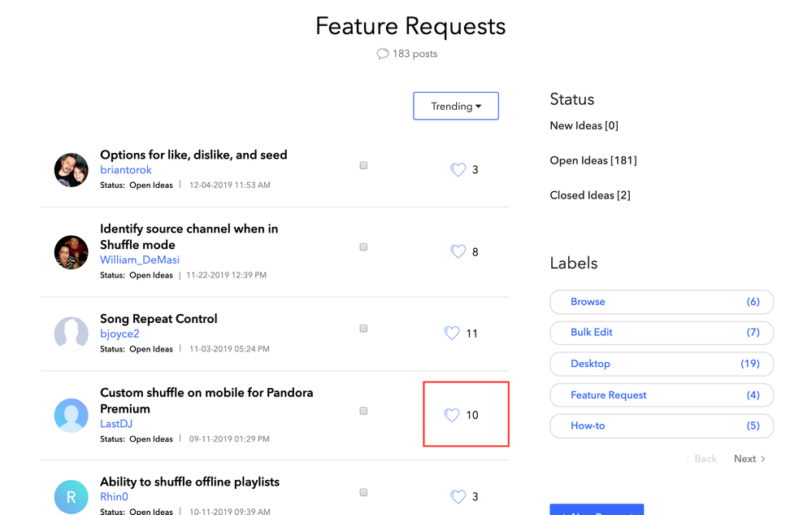Click heart icon for "Identify source channel" post
This screenshot has width=812, height=515.
(458, 252)
